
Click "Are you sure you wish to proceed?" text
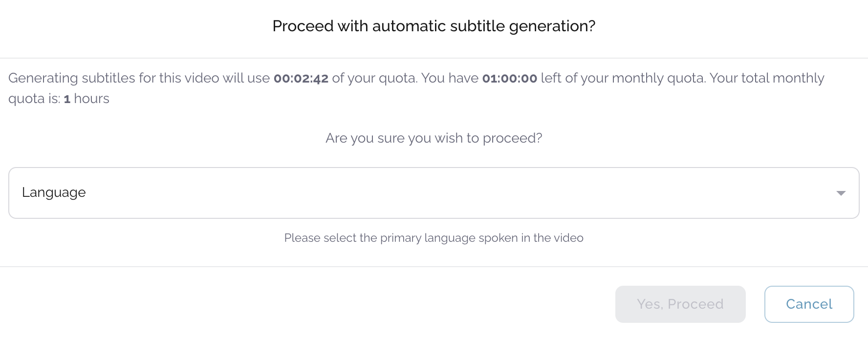[434, 138]
